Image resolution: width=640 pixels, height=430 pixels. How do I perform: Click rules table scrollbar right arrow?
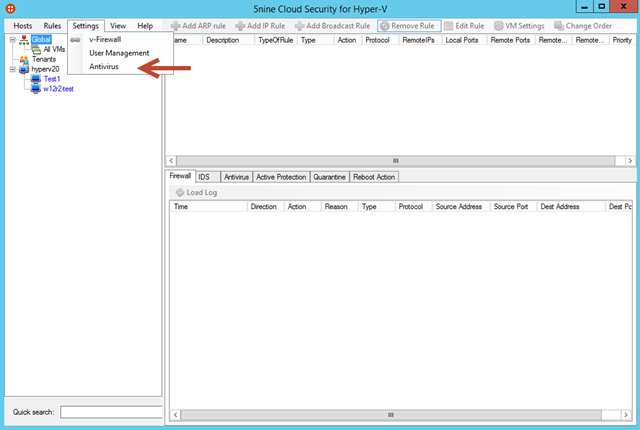[x=630, y=161]
